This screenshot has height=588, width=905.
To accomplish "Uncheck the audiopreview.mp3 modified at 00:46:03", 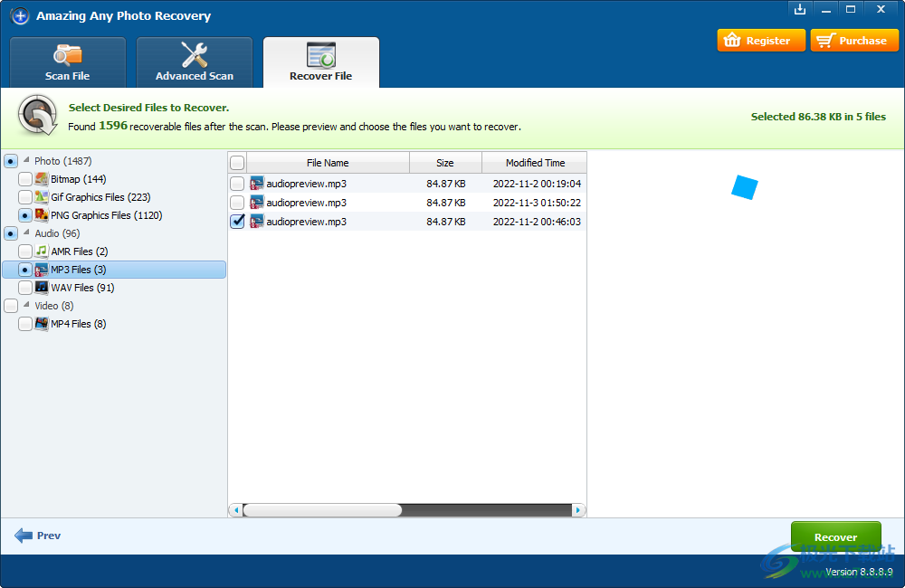I will pos(237,222).
